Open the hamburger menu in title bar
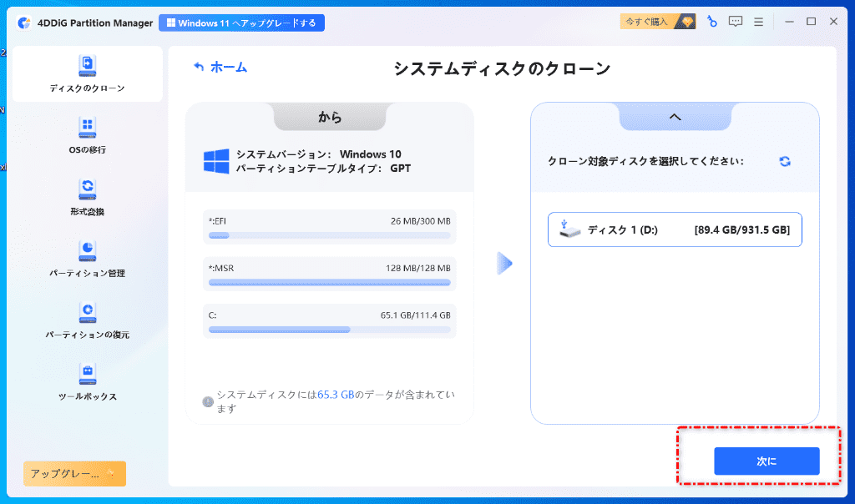This screenshot has width=855, height=504. coord(758,22)
